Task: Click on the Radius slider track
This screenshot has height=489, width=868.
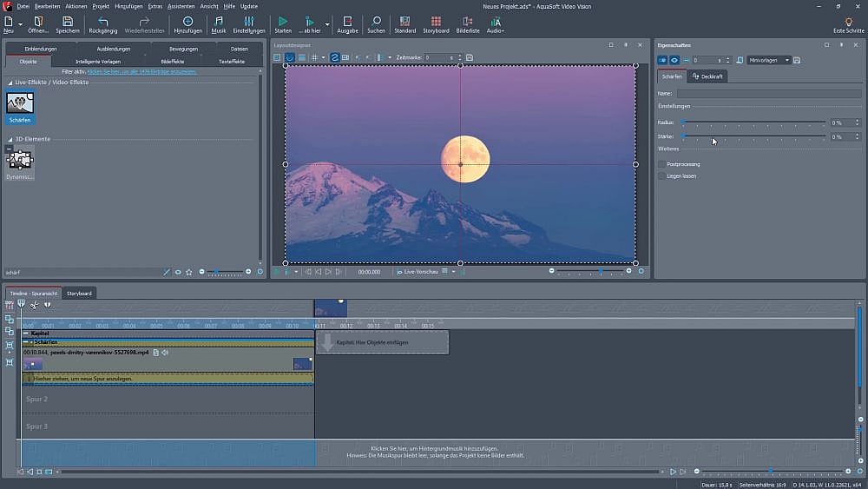Action: point(753,123)
